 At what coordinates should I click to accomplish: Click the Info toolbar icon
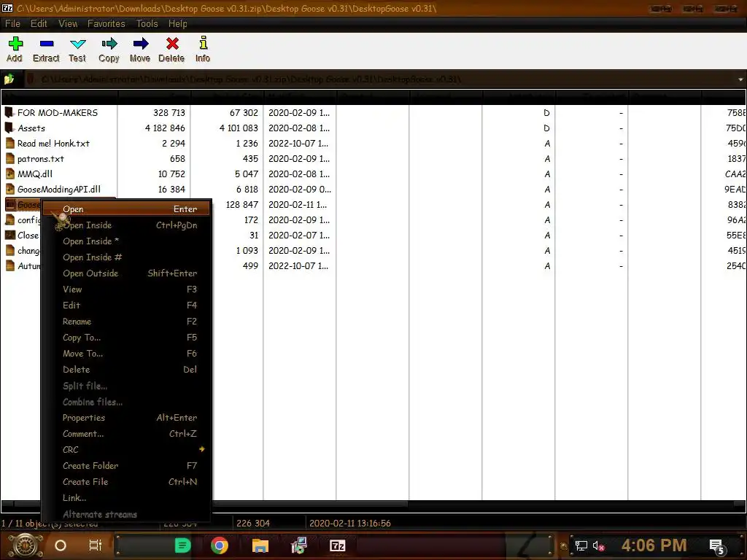tap(203, 49)
